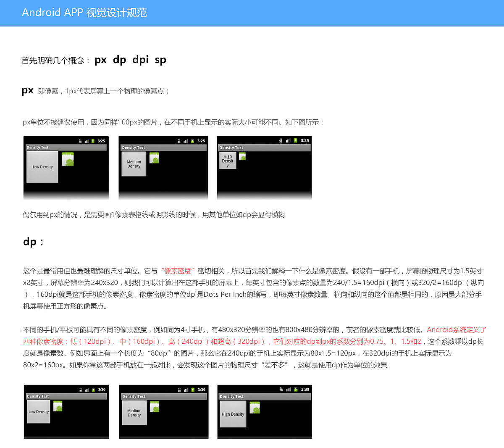Click the signal bars icon in the 3:25 Medium Density screenshot
Image resolution: width=504 pixels, height=448 pixels.
[186, 141]
